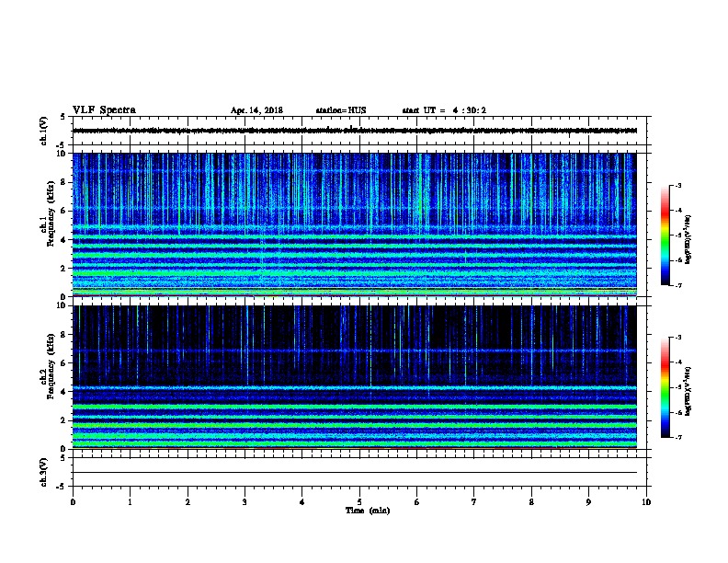Viewport: 728px width, 563px height.
Task: Click the "-7" tick on ch.2 colorbar
Action: [x=678, y=438]
